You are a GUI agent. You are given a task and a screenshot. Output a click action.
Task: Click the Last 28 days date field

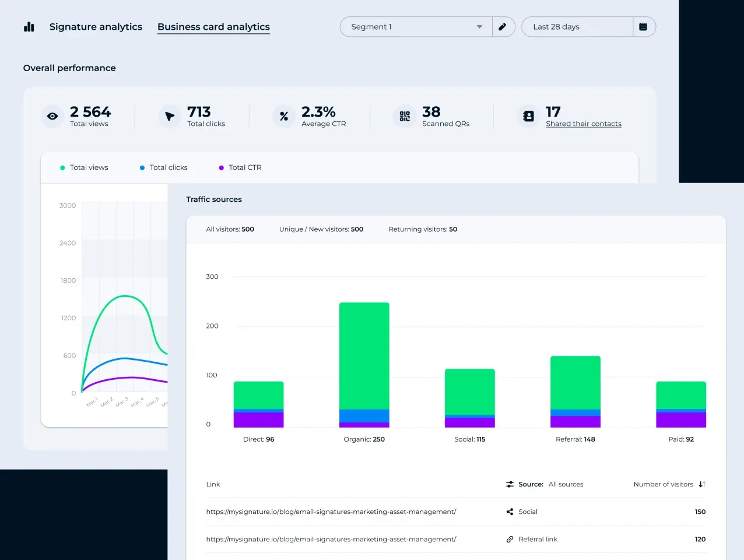click(x=577, y=27)
